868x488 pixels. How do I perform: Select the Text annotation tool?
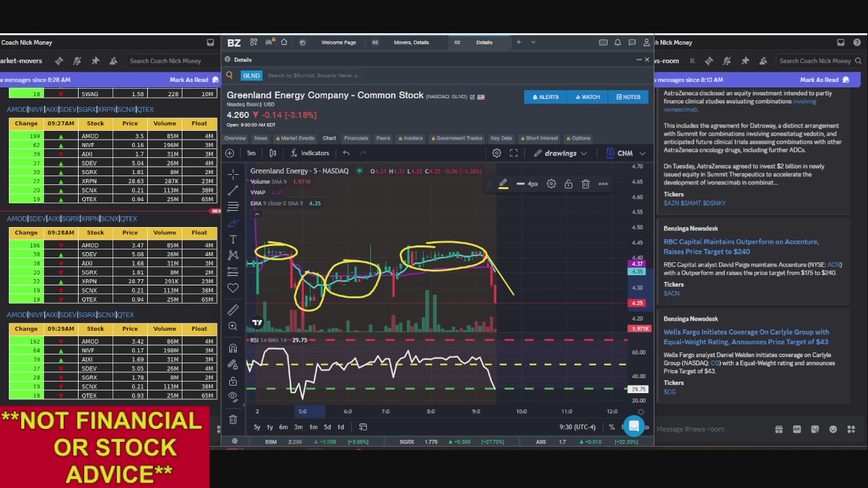tap(233, 239)
